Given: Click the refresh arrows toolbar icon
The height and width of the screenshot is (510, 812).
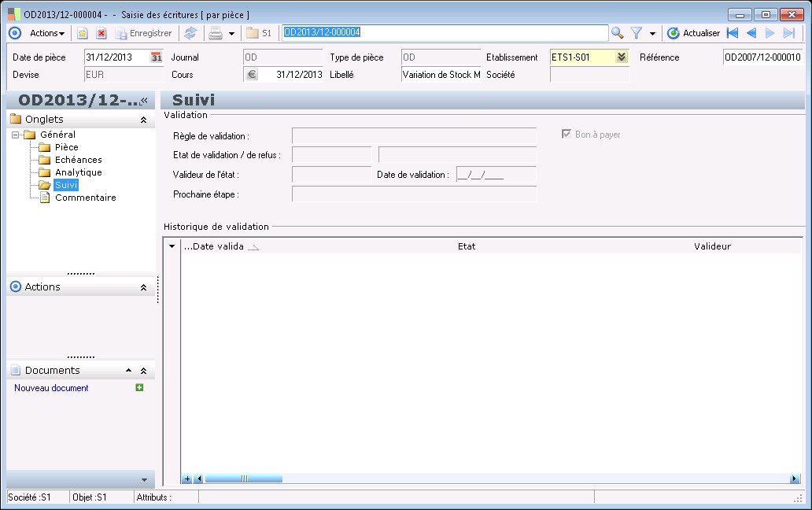Looking at the screenshot, I should click(190, 33).
